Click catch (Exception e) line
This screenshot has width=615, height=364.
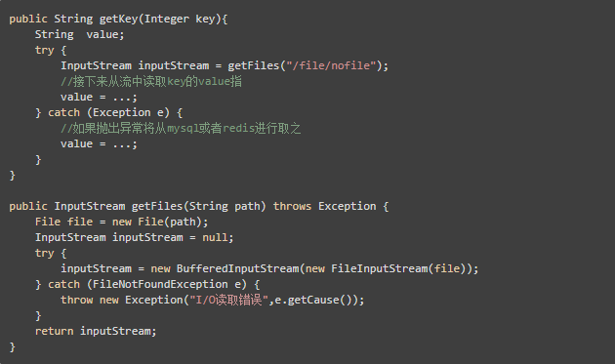[x=108, y=112]
